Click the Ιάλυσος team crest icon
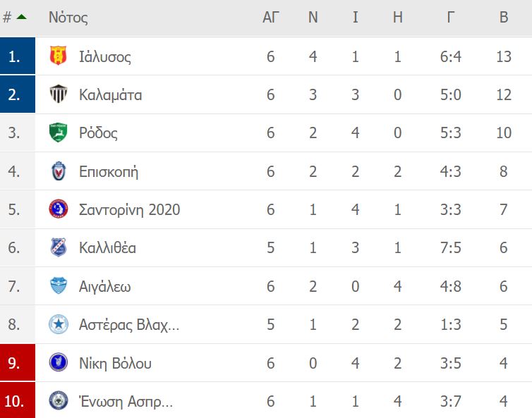The height and width of the screenshot is (418, 532). tap(59, 56)
